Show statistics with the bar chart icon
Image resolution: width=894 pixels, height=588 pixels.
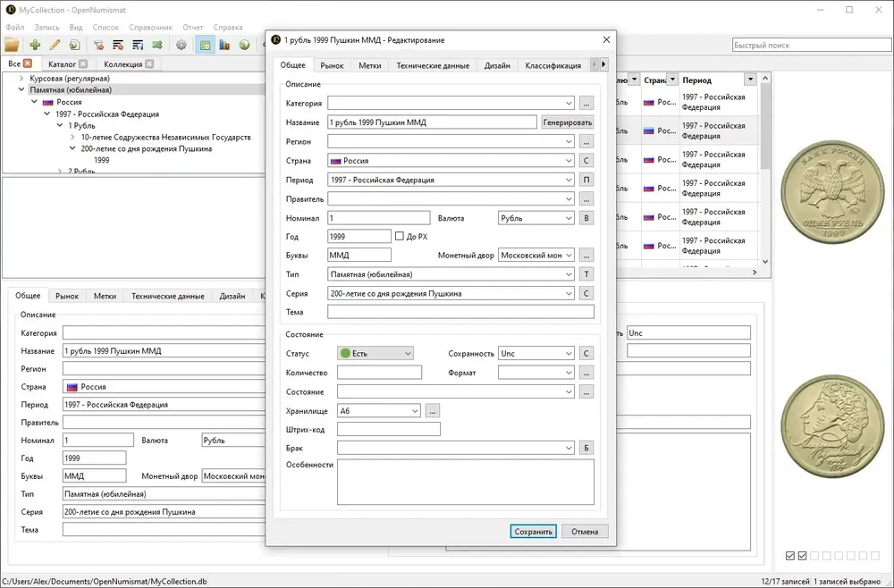pos(224,45)
